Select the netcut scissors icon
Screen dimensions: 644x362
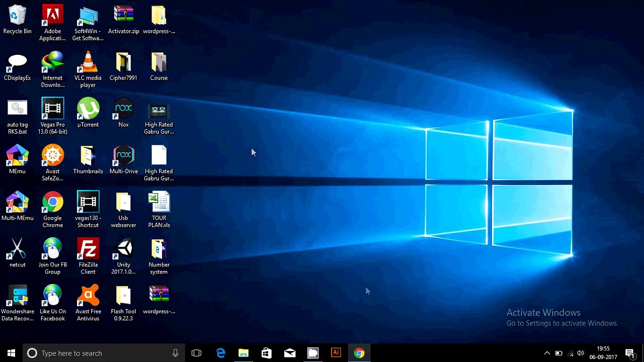click(17, 254)
